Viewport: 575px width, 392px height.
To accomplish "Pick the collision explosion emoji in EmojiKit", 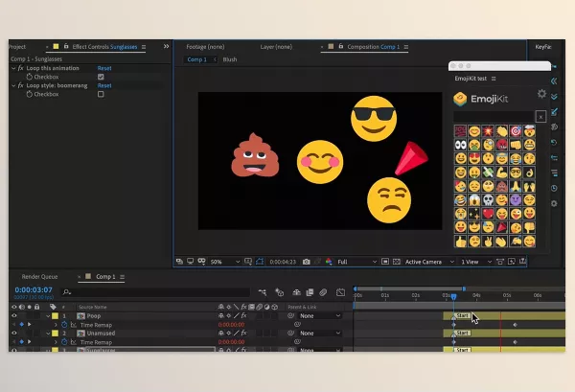I will [x=488, y=131].
